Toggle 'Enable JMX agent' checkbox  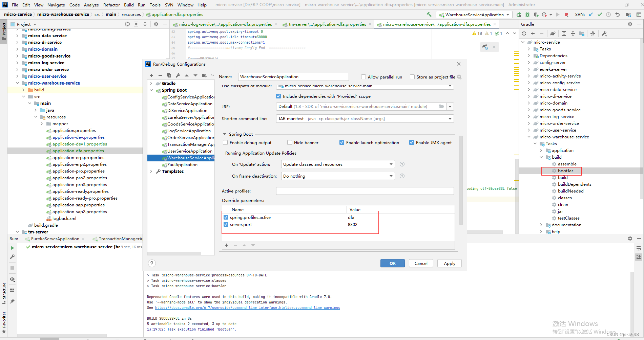(x=412, y=142)
